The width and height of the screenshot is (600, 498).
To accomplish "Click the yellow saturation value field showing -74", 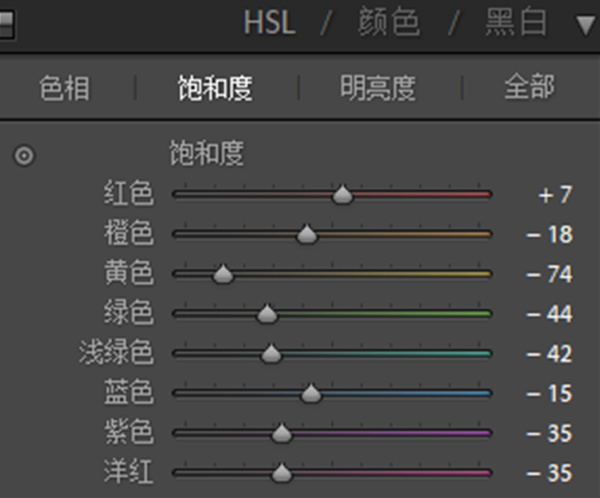I will click(549, 275).
